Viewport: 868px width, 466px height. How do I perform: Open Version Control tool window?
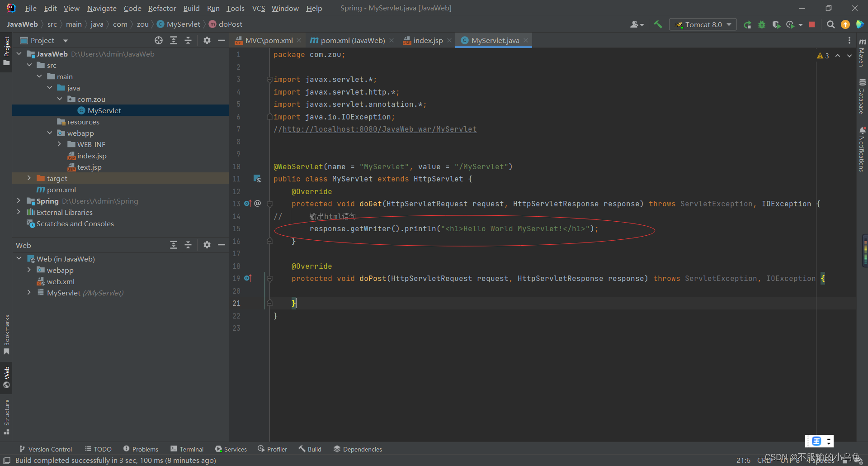click(x=45, y=449)
